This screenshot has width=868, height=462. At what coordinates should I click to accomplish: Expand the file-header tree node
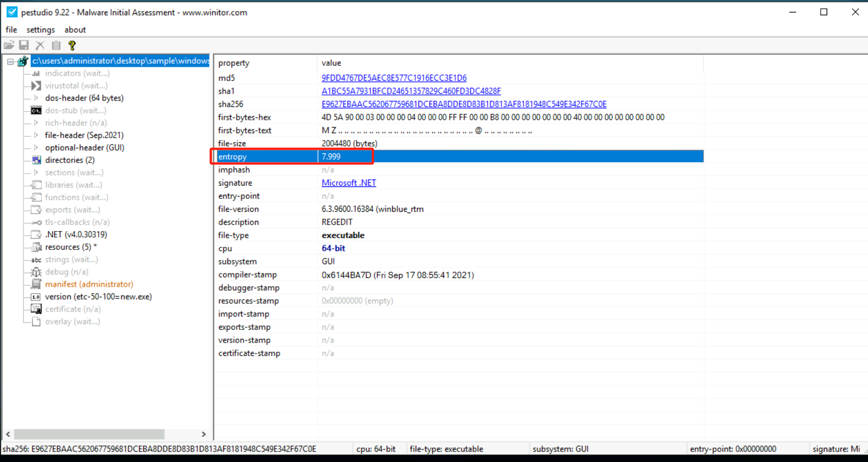[36, 135]
